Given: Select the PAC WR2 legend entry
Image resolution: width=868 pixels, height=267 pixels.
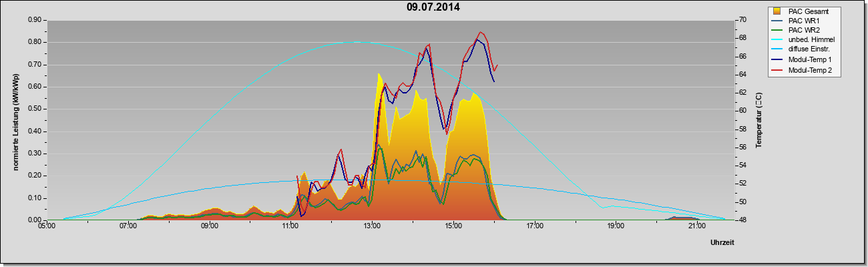Looking at the screenshot, I should pyautogui.click(x=803, y=30).
